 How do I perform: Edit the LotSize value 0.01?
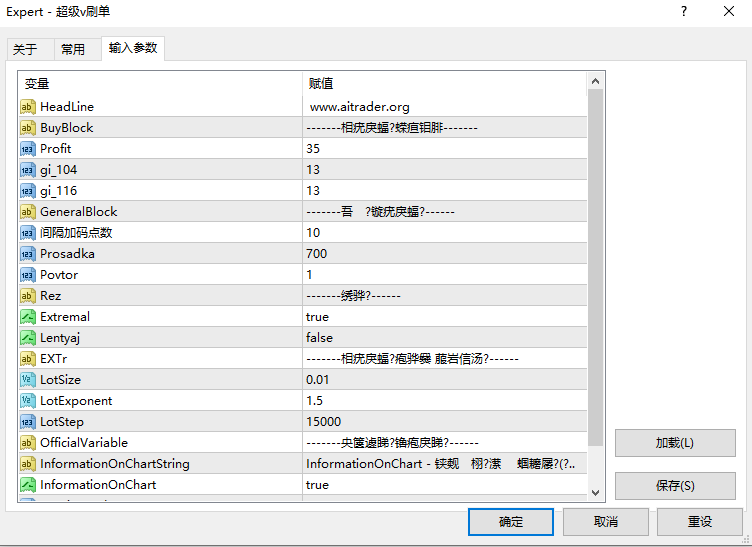(320, 380)
